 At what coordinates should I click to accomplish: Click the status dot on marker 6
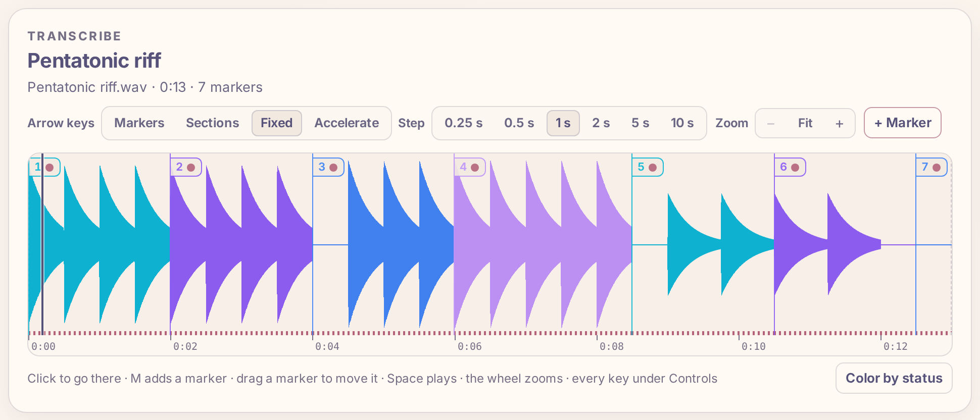point(795,168)
